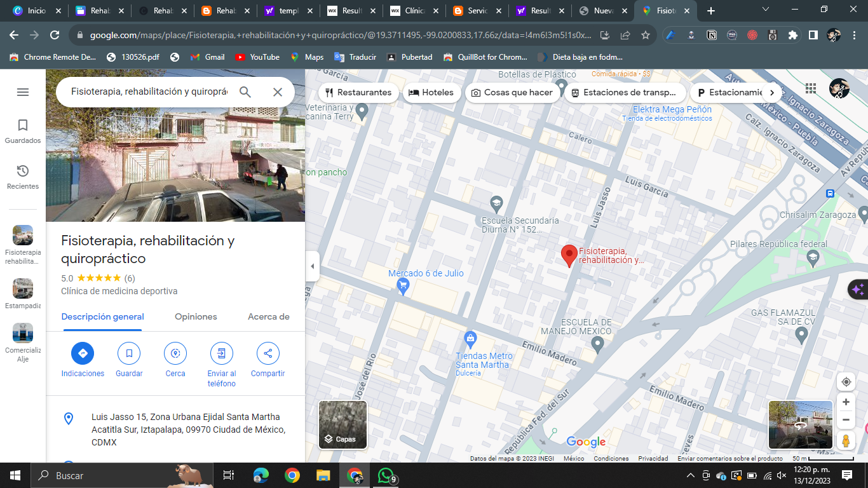Open the hamburger menu in Maps
This screenshot has width=868, height=488.
[23, 92]
